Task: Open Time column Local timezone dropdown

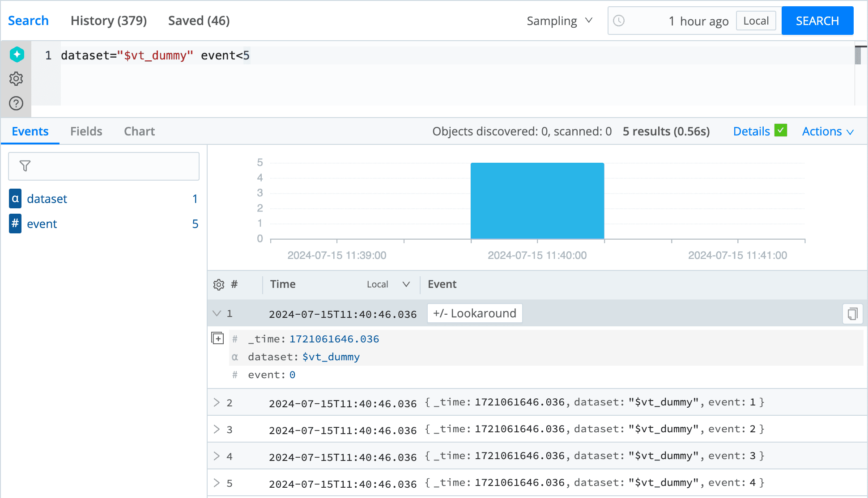Action: [x=388, y=284]
